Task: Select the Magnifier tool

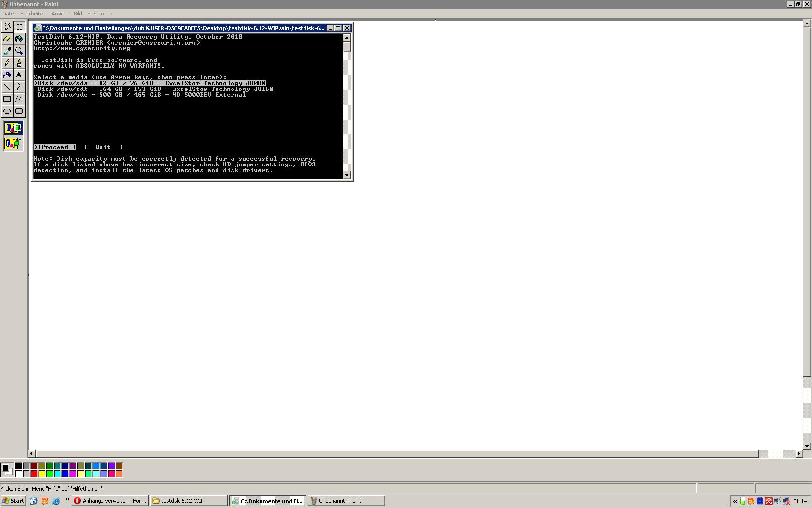Action: click(x=19, y=51)
